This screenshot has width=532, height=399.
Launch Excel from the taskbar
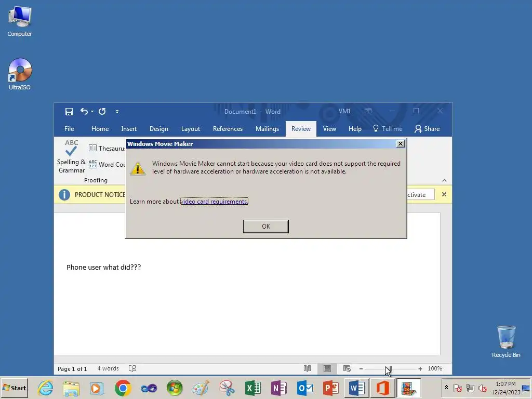tap(253, 388)
